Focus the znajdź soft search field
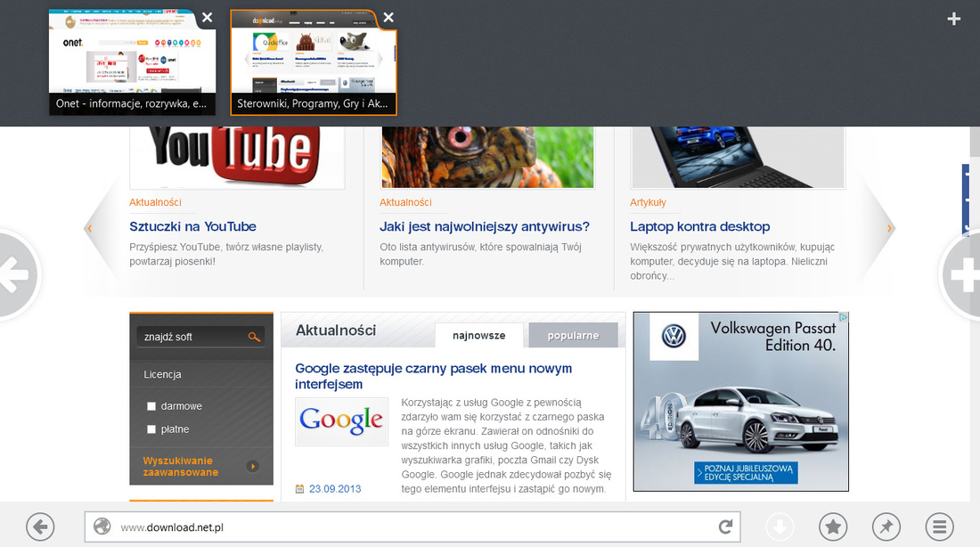 pos(200,337)
